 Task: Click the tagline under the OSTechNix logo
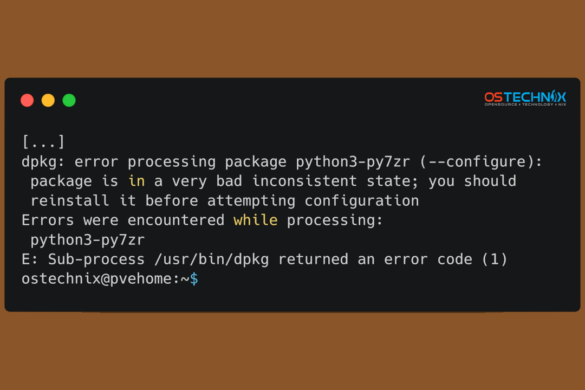[525, 105]
